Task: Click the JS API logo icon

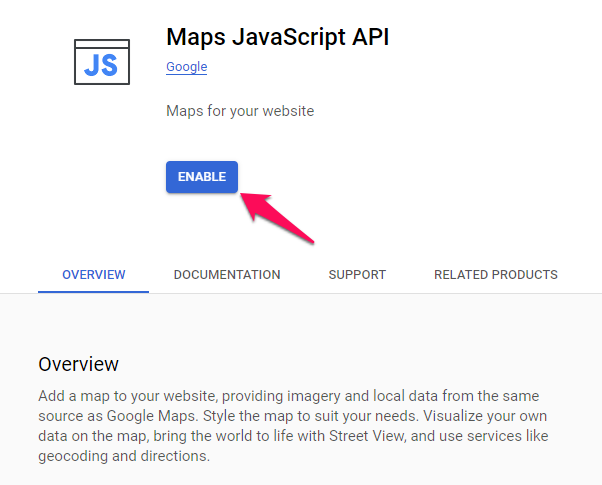Action: [102, 62]
